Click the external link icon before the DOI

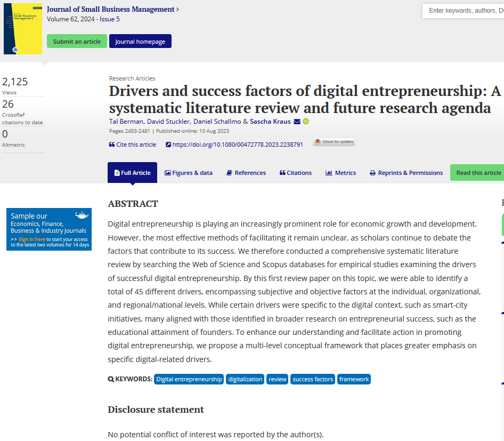click(x=168, y=145)
